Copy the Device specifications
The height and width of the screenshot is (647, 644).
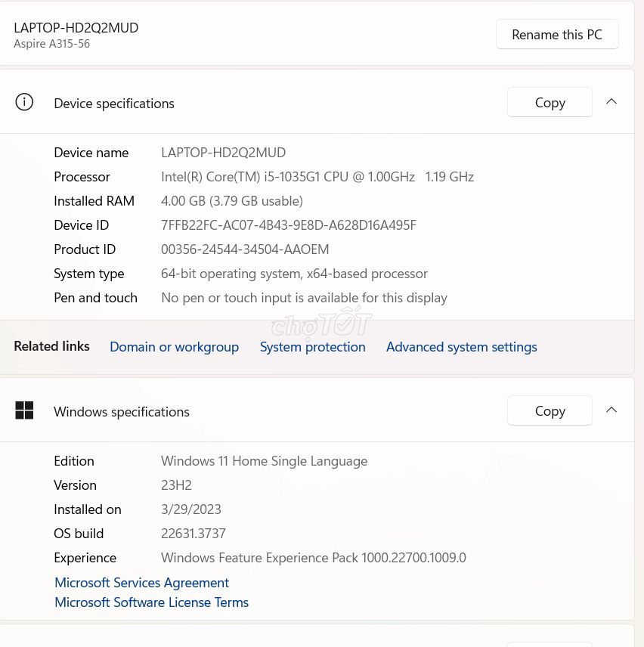click(x=550, y=102)
